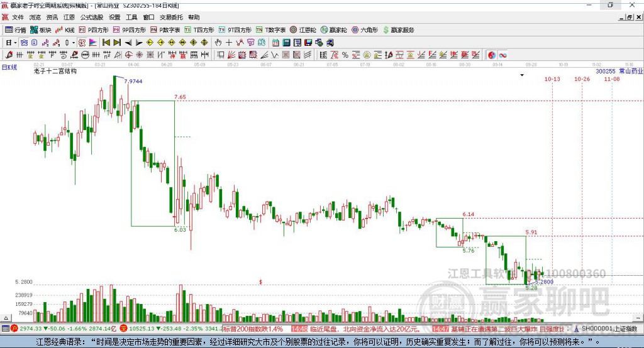Viewport: 644px width, 348px height.
Task: Open the candle-style dropdown arrow
Action: tap(74, 43)
